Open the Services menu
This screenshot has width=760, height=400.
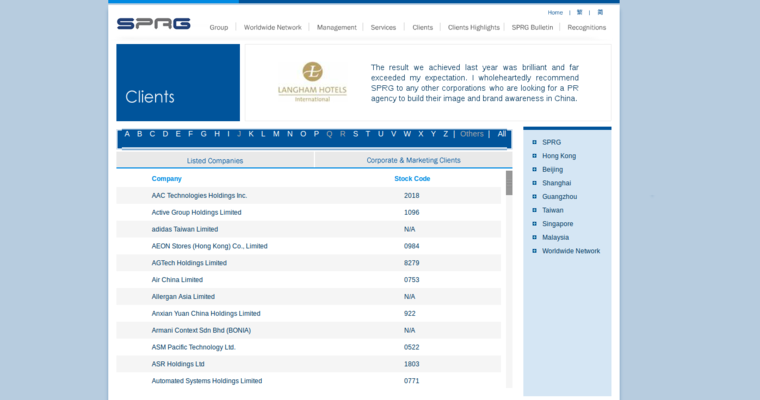click(383, 28)
